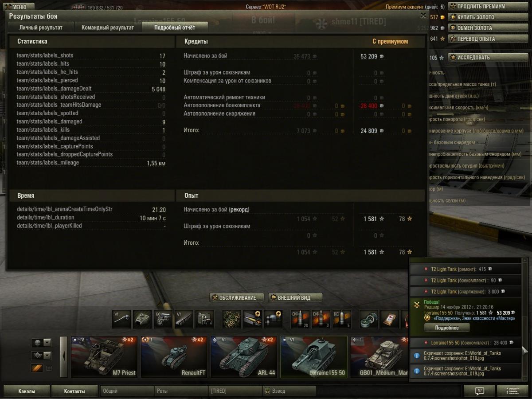Click the team/stats/labels_damageDealt row

click(x=91, y=89)
